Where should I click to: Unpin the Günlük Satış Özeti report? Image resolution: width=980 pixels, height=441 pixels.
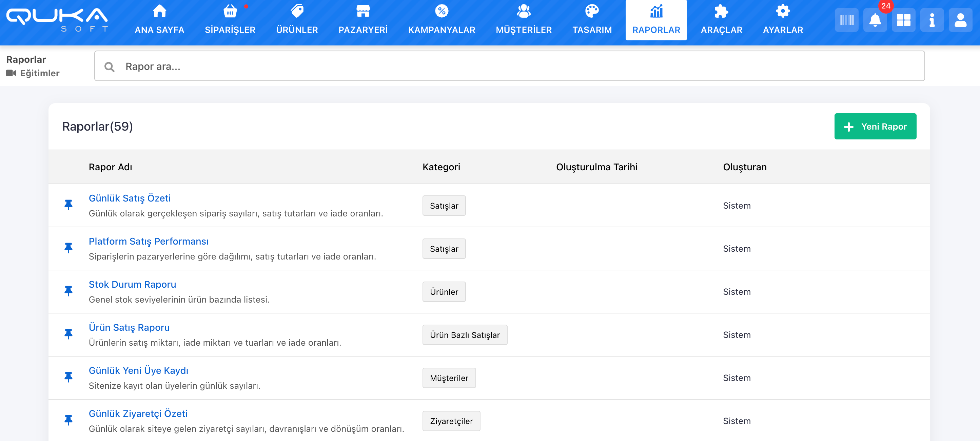point(68,205)
